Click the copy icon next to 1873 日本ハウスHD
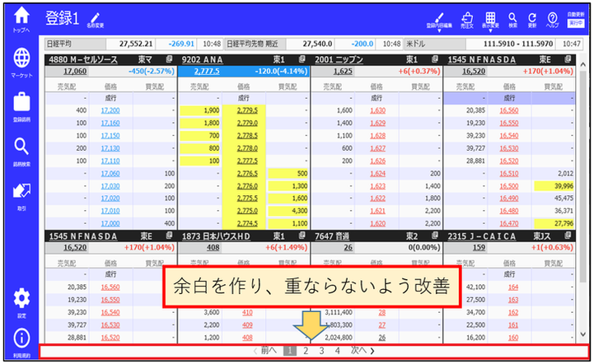 pyautogui.click(x=302, y=236)
